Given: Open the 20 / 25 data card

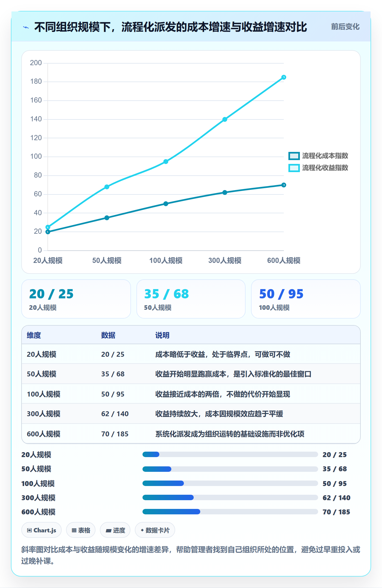Looking at the screenshot, I should click(76, 299).
